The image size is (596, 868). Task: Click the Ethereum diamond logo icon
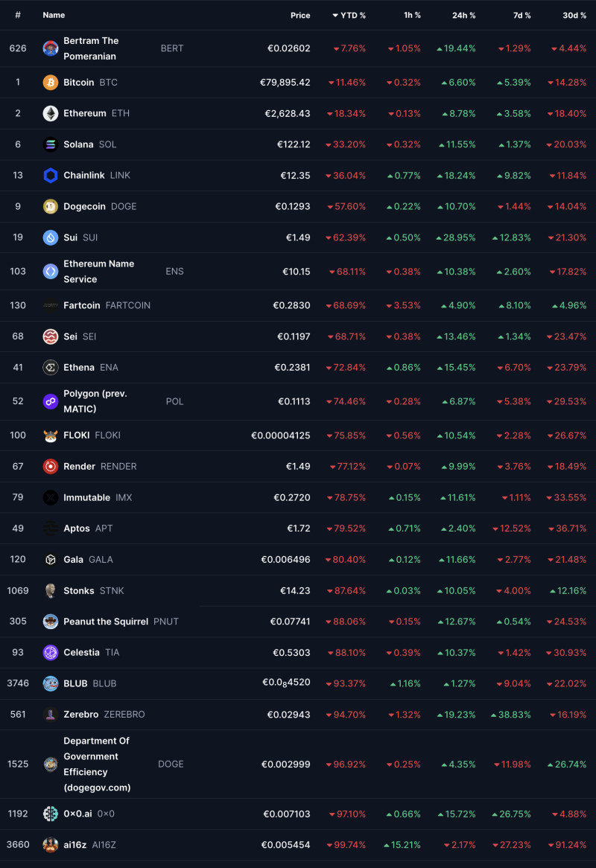coord(51,113)
